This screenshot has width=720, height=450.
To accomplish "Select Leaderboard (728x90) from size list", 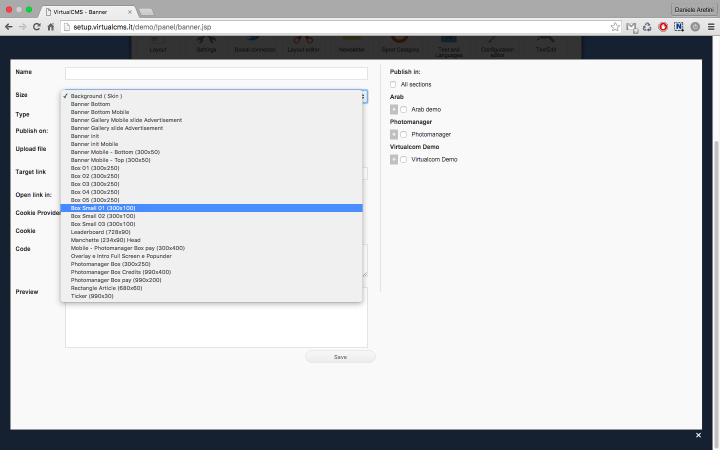I will click(100, 232).
